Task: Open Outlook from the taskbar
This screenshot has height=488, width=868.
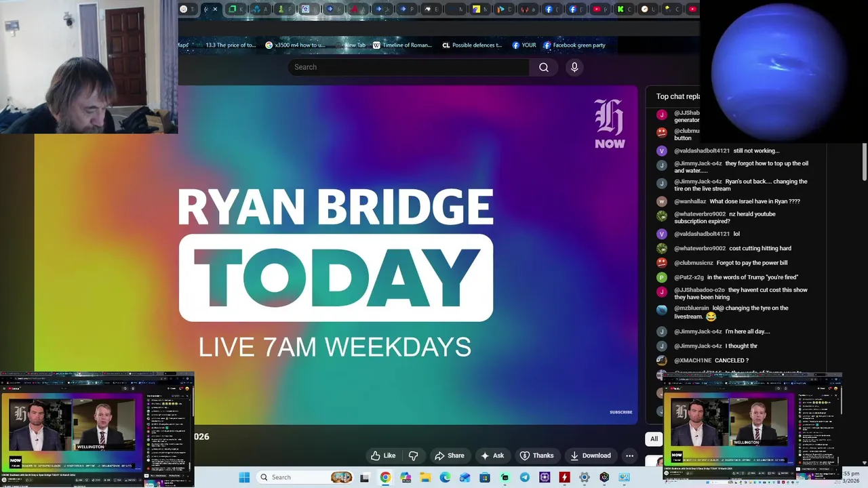Action: [465, 477]
